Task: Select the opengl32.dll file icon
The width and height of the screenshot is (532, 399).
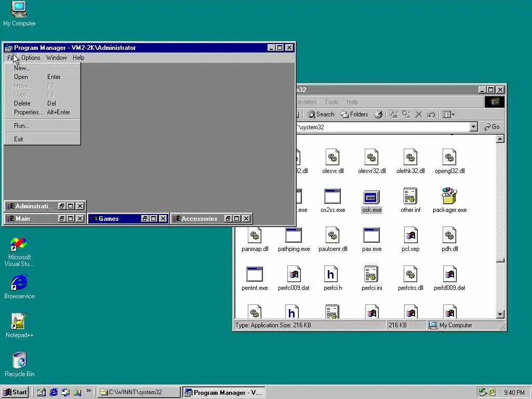Action: (x=449, y=161)
